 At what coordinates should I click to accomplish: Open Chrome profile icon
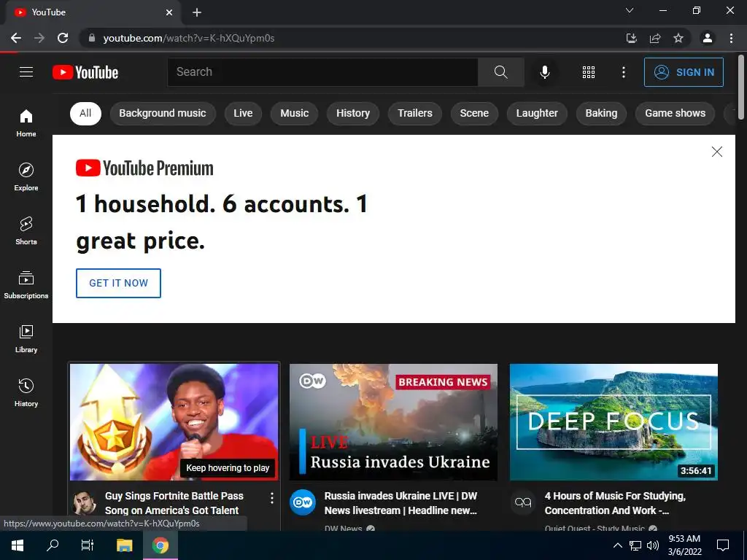click(x=708, y=38)
